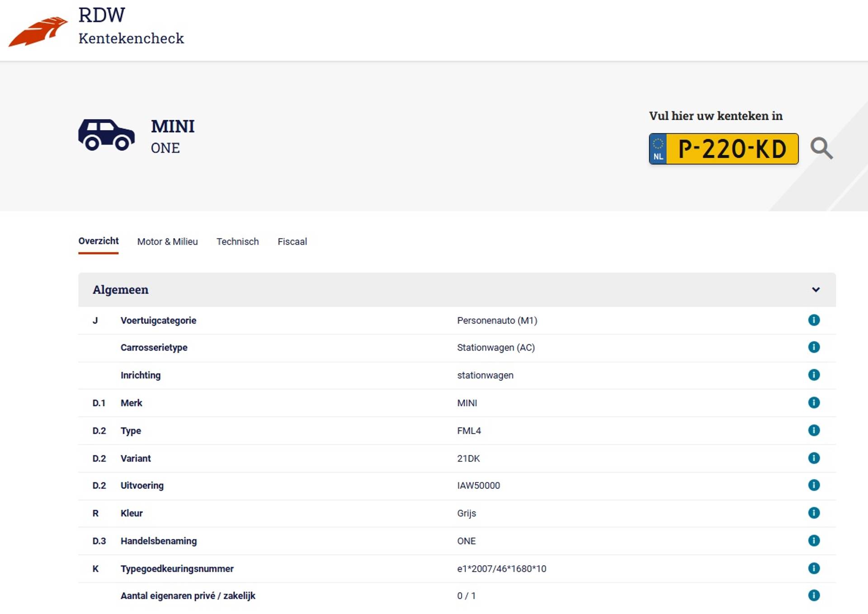Click the Algemeen section header
The height and width of the screenshot is (614, 868).
(x=120, y=290)
